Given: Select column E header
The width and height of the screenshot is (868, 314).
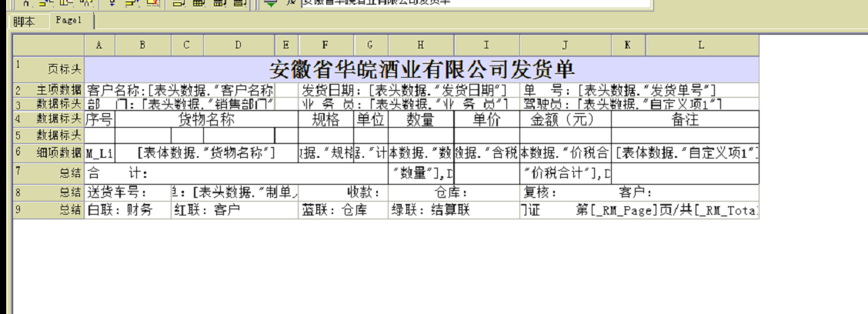Looking at the screenshot, I should pyautogui.click(x=286, y=45).
